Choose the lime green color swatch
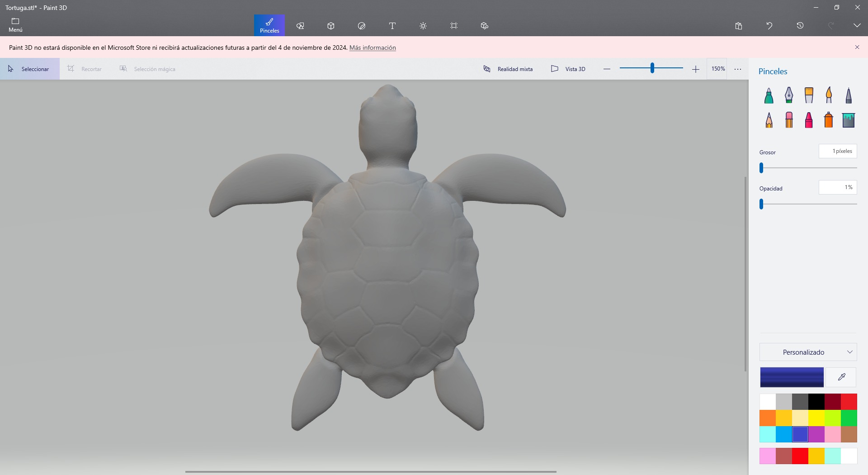The width and height of the screenshot is (868, 475). click(833, 418)
